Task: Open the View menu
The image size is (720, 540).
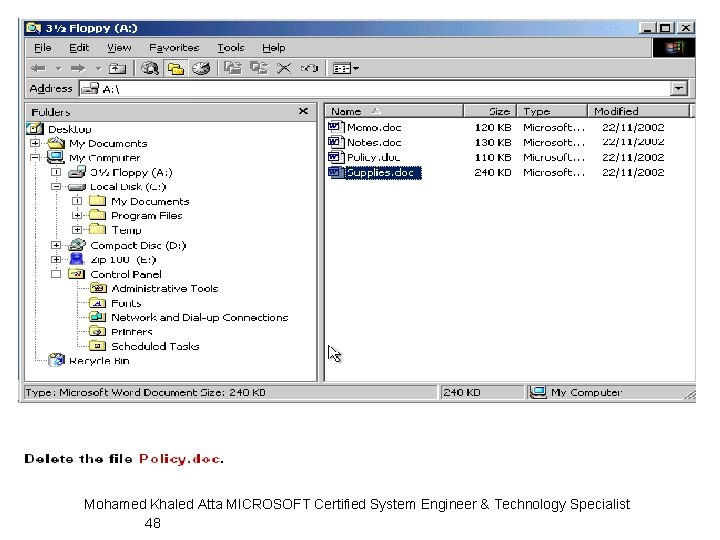Action: 119,48
